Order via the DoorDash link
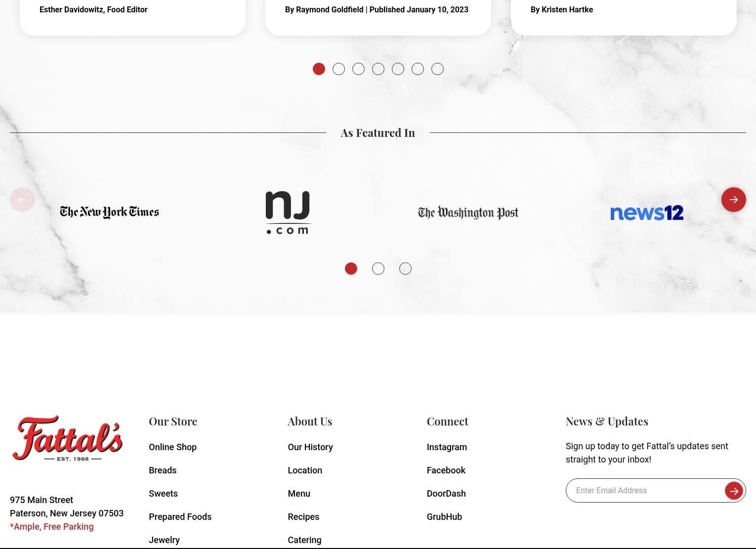The width and height of the screenshot is (756, 549). point(446,493)
